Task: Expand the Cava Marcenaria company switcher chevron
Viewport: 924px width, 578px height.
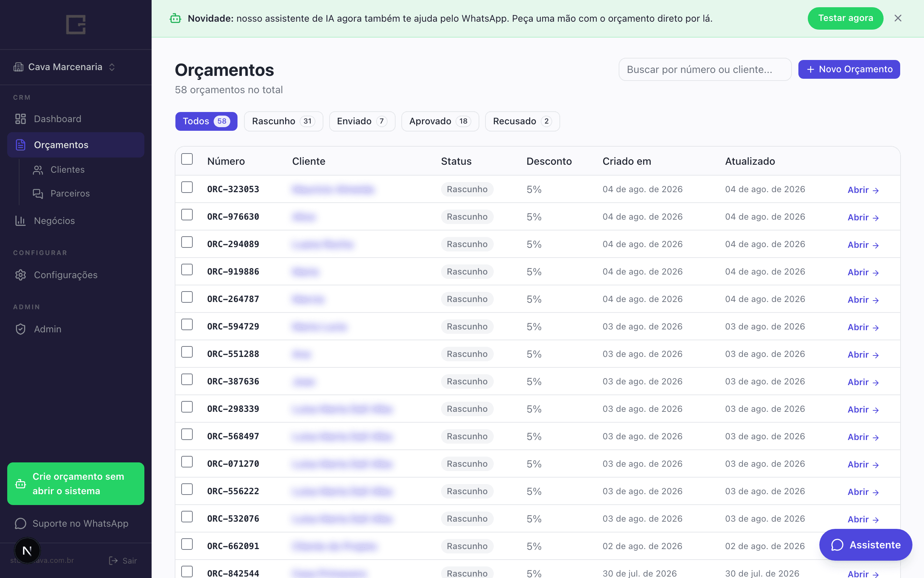Action: [x=112, y=67]
